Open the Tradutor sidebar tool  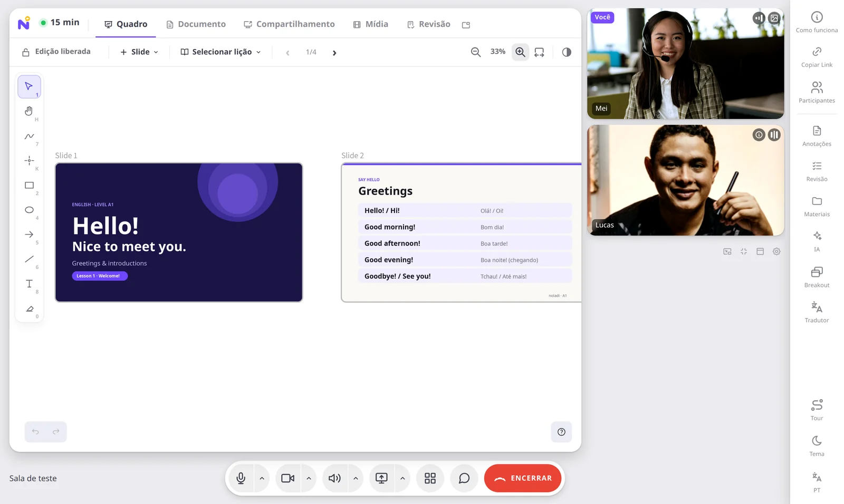pyautogui.click(x=817, y=312)
